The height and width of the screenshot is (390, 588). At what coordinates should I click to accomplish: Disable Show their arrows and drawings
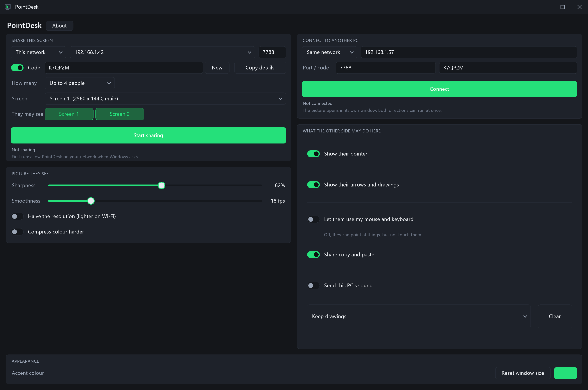point(313,185)
